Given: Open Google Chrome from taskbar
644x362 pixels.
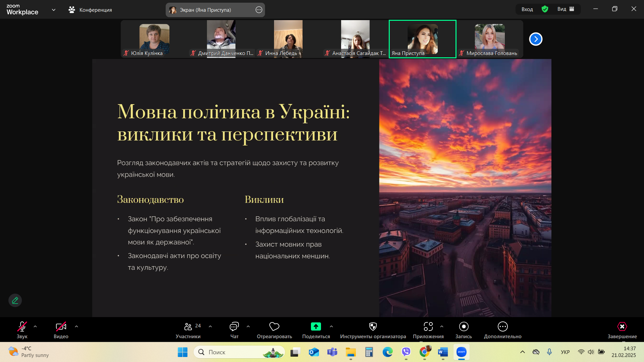Looking at the screenshot, I should (x=425, y=352).
